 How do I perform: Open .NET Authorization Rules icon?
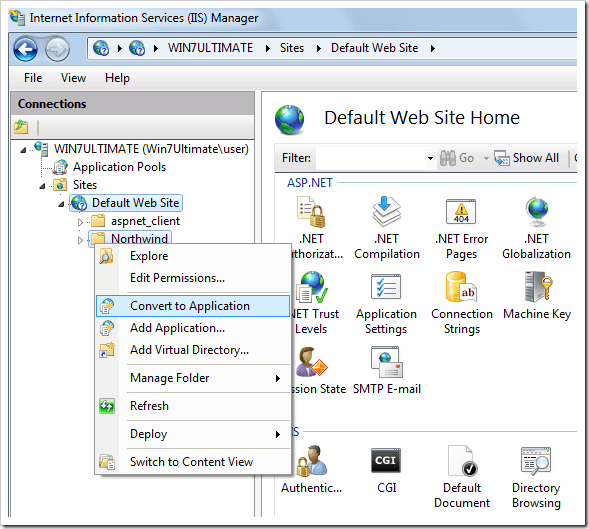(311, 212)
